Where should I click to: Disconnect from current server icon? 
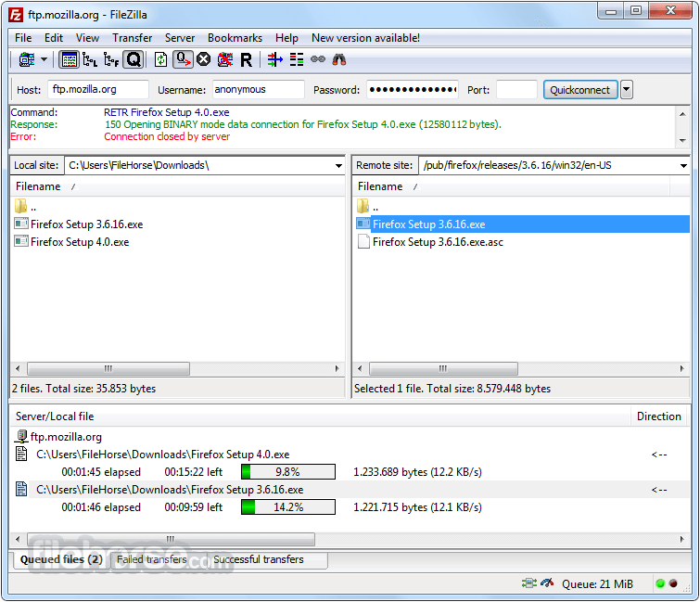(x=225, y=59)
